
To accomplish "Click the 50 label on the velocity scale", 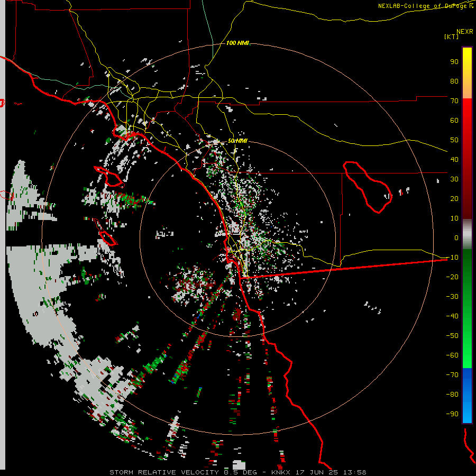I will [454, 140].
